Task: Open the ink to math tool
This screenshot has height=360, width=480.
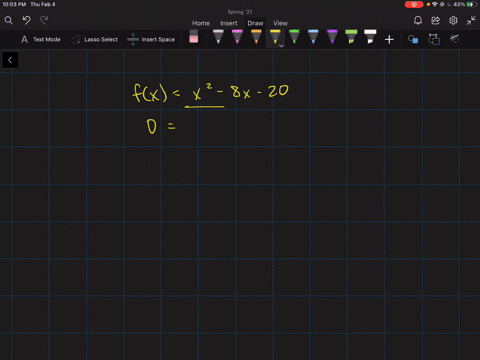Action: pos(455,39)
